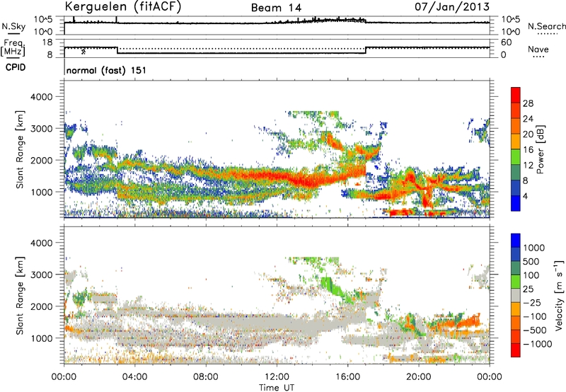566x392 pixels.
Task: Click the '60' Nave axis value
Action: (507, 42)
